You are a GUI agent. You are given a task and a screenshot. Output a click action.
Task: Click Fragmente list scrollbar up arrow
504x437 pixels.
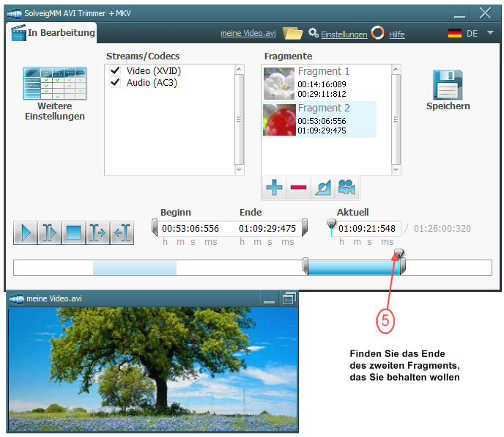coord(396,69)
